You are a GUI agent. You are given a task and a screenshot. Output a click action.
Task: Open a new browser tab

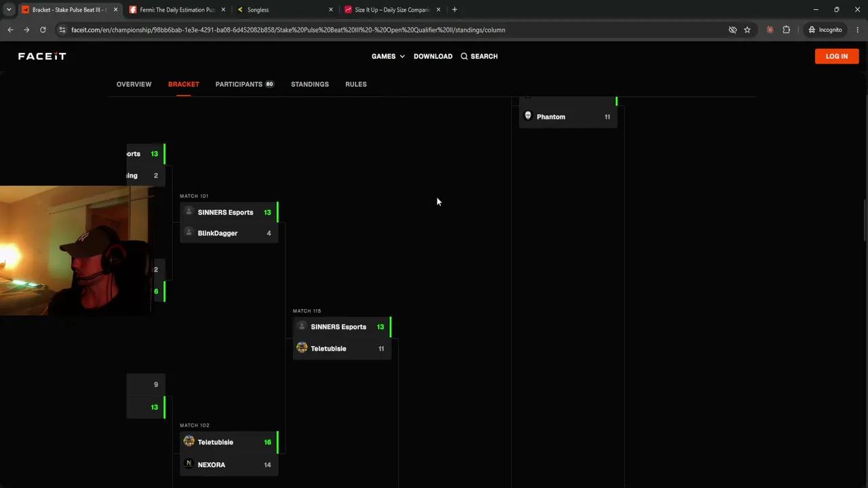tap(454, 9)
